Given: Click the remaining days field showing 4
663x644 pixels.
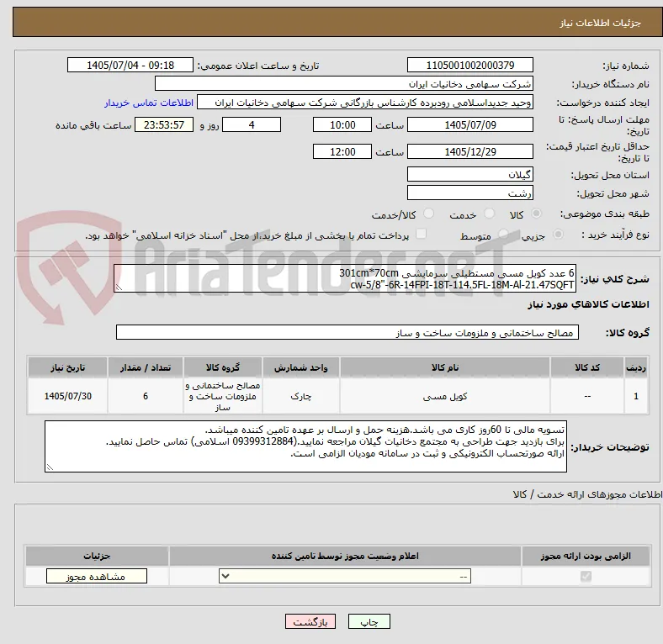Looking at the screenshot, I should point(252,124).
